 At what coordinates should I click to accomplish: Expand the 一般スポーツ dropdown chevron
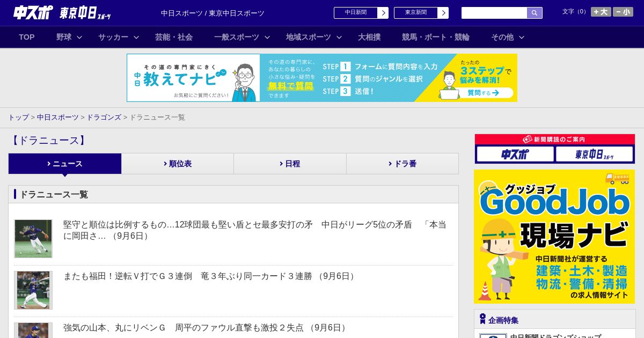coord(267,37)
